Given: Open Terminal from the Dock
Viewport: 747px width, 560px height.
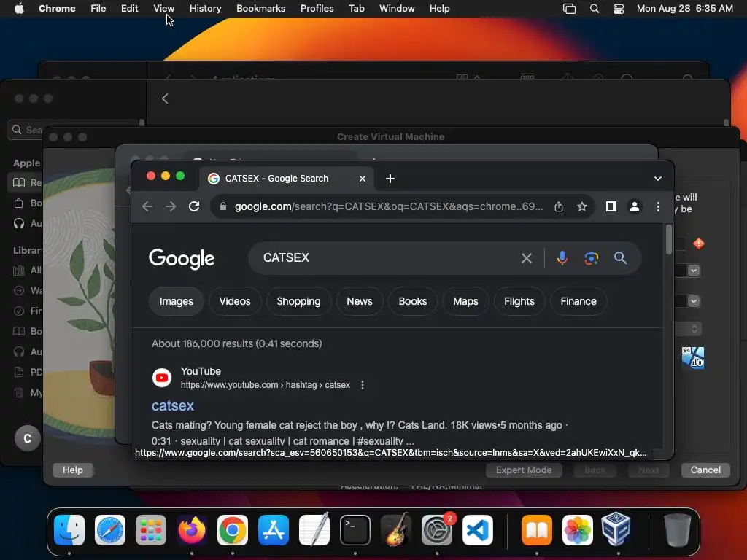Looking at the screenshot, I should click(x=355, y=530).
